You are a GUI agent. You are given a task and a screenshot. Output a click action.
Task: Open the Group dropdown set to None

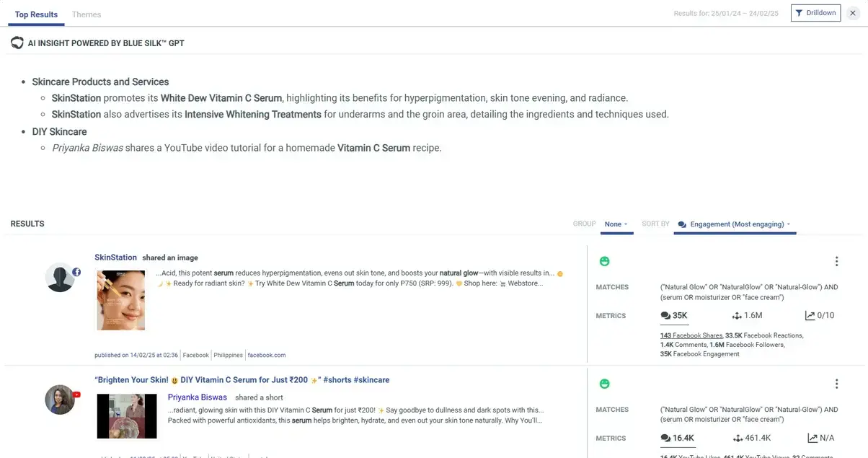coord(616,224)
